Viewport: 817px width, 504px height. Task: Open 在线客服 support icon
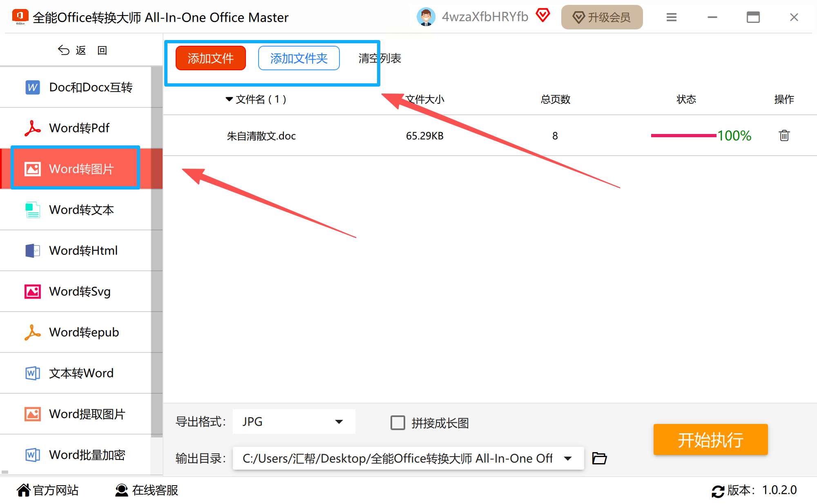(122, 490)
